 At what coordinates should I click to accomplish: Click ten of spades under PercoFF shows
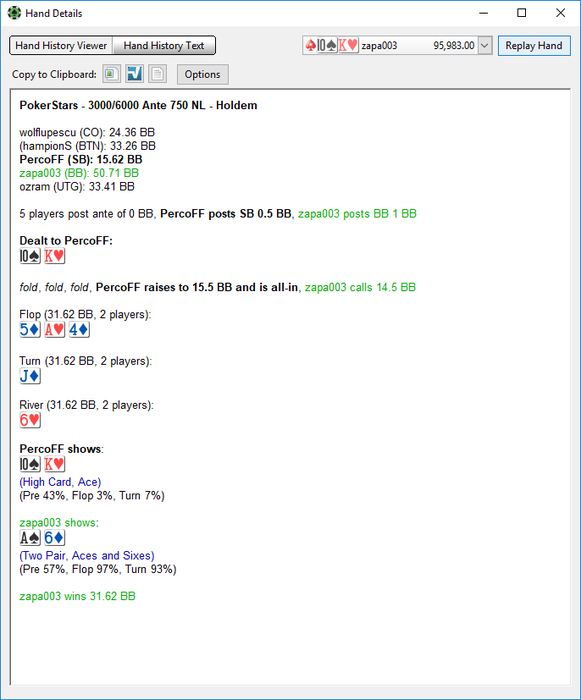[30, 464]
